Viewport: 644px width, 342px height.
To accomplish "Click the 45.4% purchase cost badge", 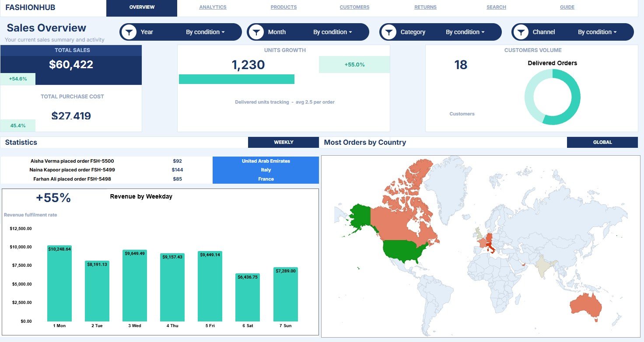I will [x=18, y=126].
